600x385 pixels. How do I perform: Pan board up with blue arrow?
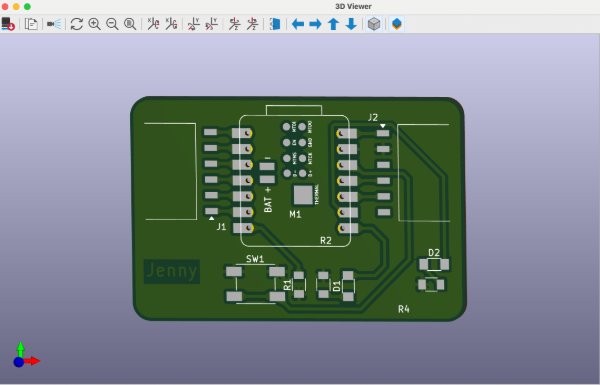[x=333, y=24]
